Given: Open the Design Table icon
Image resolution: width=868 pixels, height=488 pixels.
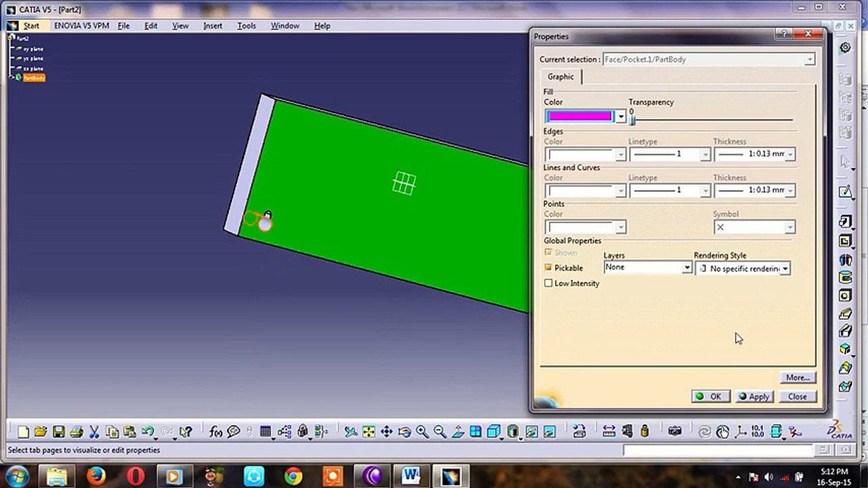Looking at the screenshot, I should 266,431.
